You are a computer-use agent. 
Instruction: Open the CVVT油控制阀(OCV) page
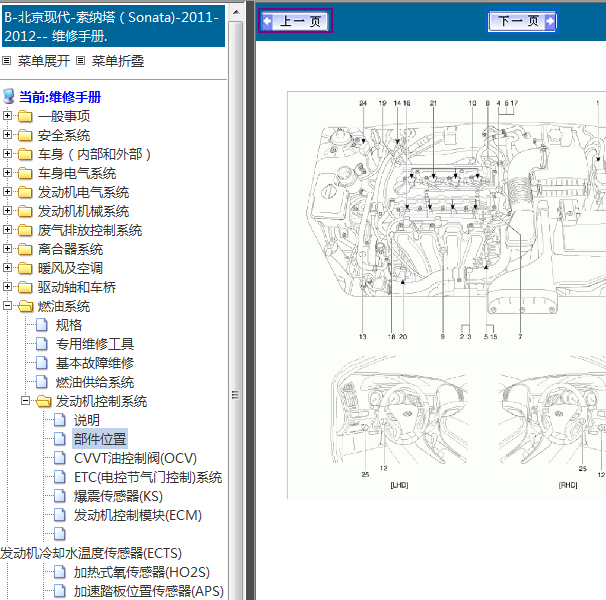[135, 458]
